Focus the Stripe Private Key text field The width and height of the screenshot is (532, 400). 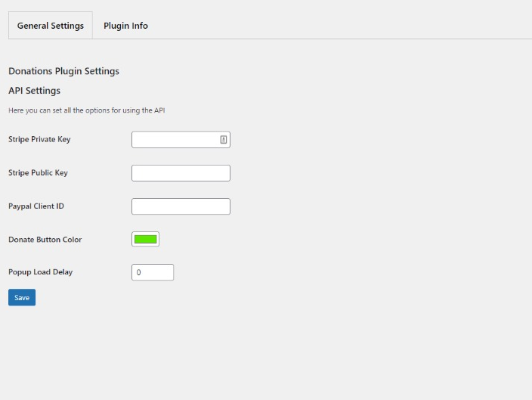[175, 140]
